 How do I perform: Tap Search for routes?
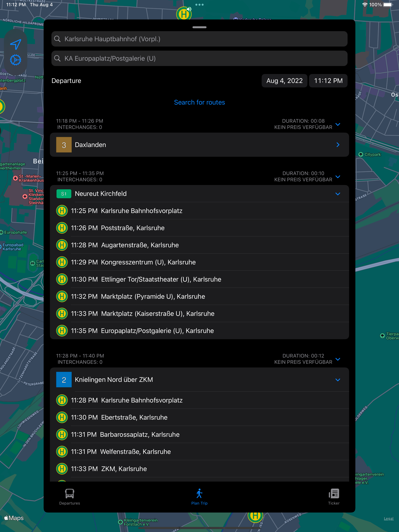click(x=199, y=102)
